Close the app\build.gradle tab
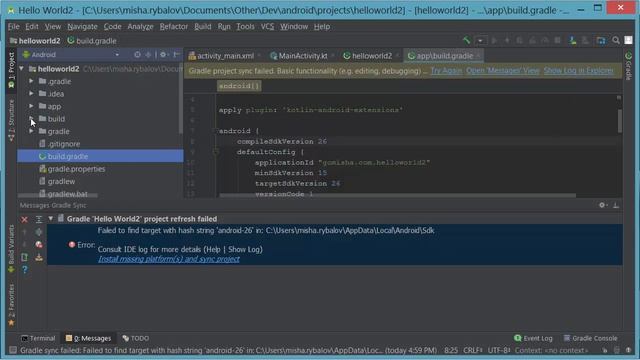This screenshot has height=360, width=640. [x=478, y=56]
